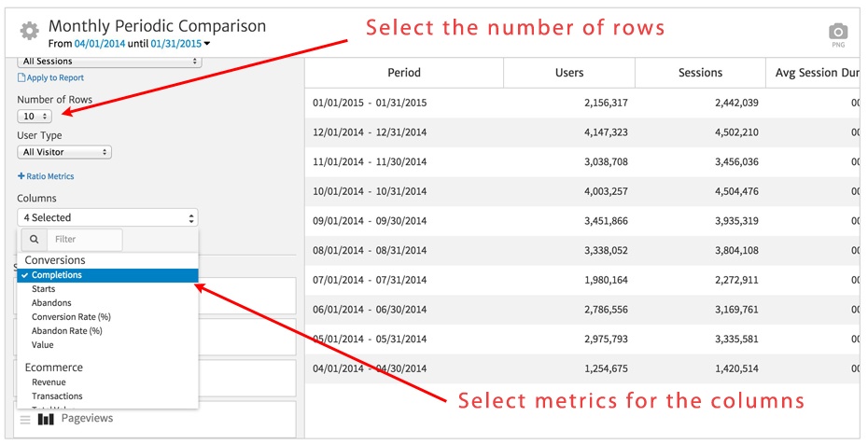Click the Monthly Periodic Comparison title
This screenshot has height=444, width=868.
(x=157, y=26)
